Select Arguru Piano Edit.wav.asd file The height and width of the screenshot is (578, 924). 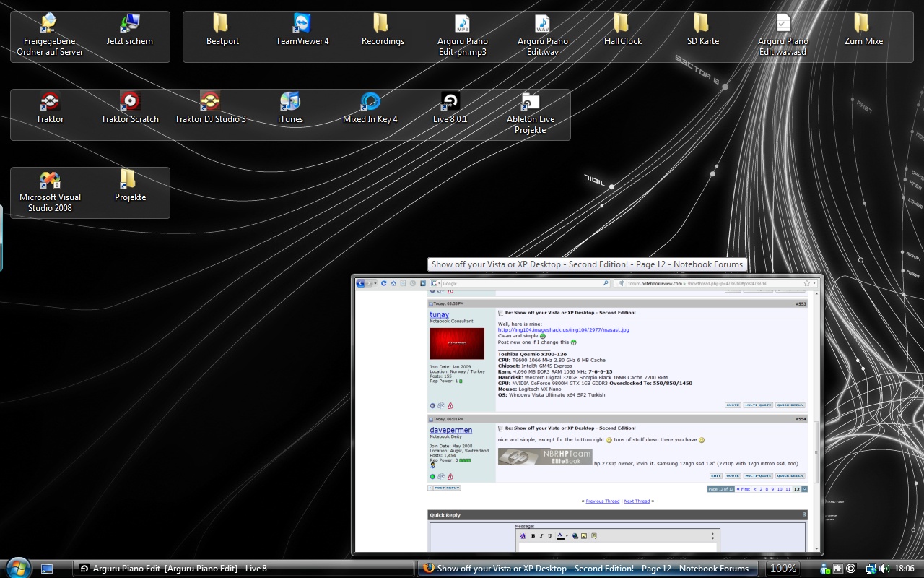point(783,35)
